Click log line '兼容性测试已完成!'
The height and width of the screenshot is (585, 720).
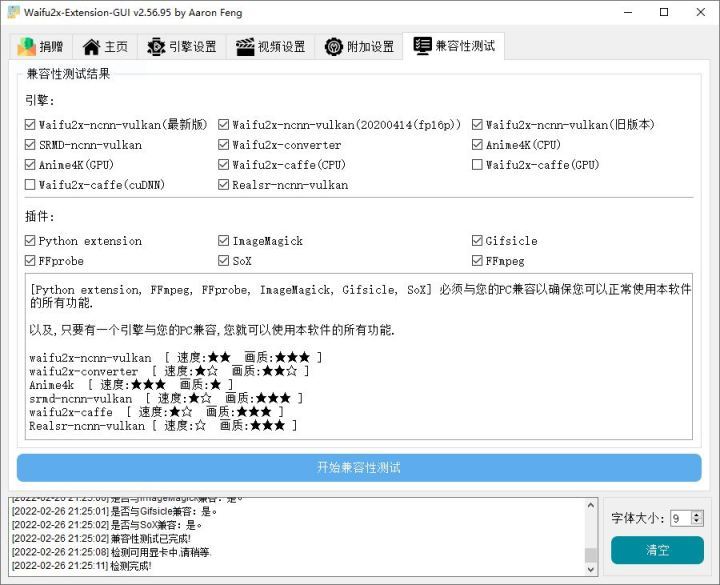point(101,538)
